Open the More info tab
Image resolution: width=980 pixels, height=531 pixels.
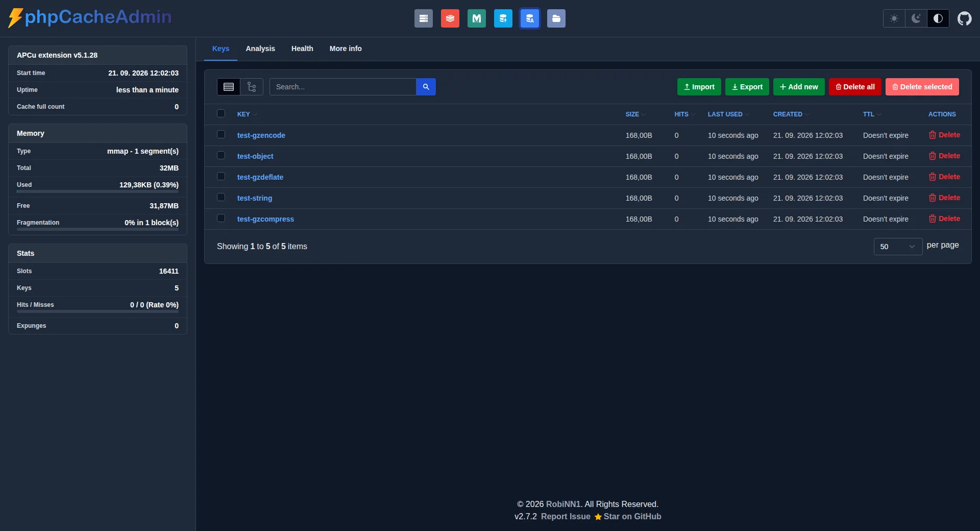pyautogui.click(x=346, y=49)
